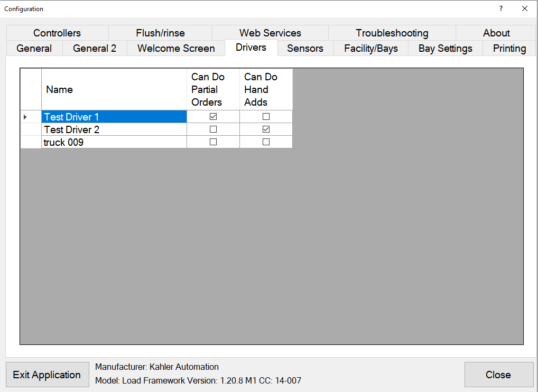The width and height of the screenshot is (538, 392).
Task: View the Welcome Screen tab
Action: point(175,48)
